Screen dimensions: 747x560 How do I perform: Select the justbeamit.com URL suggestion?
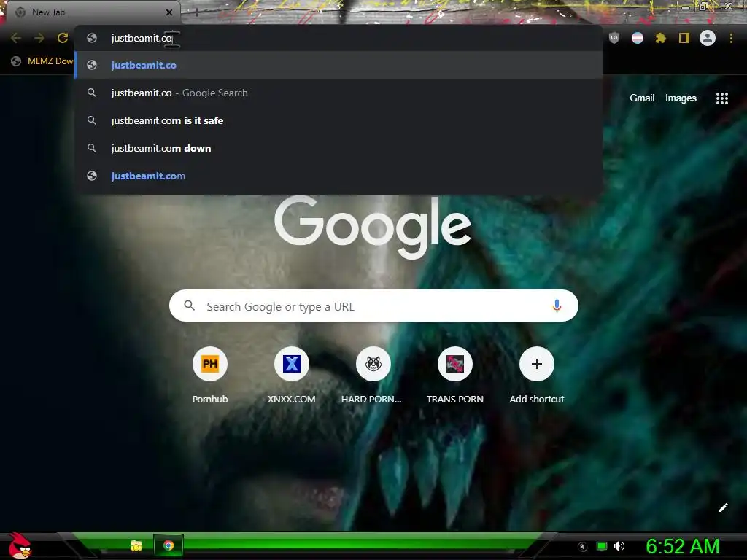click(338, 176)
